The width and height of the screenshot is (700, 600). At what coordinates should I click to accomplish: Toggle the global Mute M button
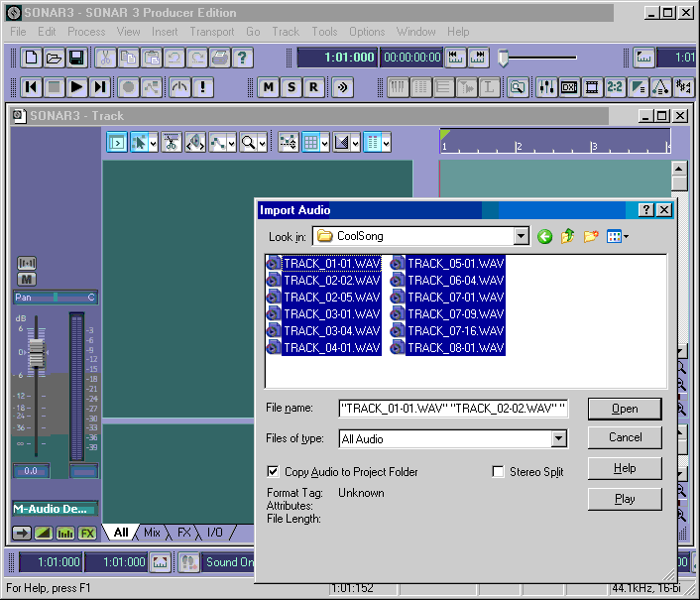(x=269, y=87)
